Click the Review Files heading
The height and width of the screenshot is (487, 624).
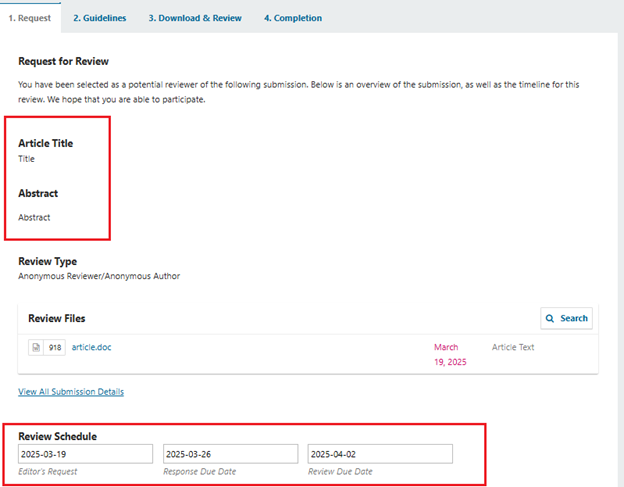pos(57,318)
